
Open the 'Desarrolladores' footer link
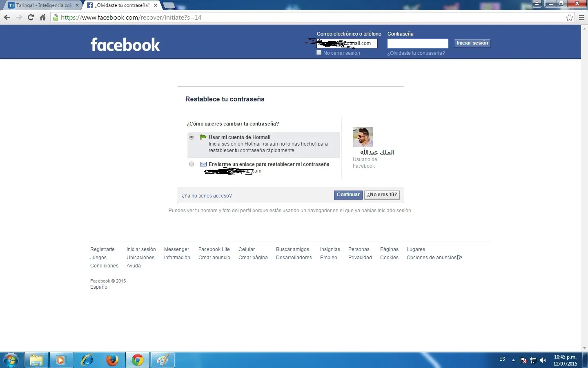pos(294,258)
